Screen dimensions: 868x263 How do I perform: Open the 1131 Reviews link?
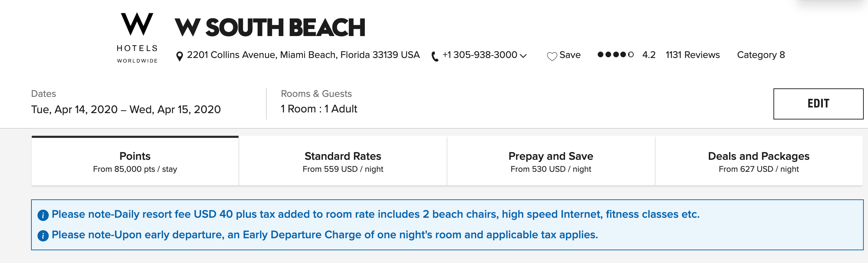coord(693,55)
